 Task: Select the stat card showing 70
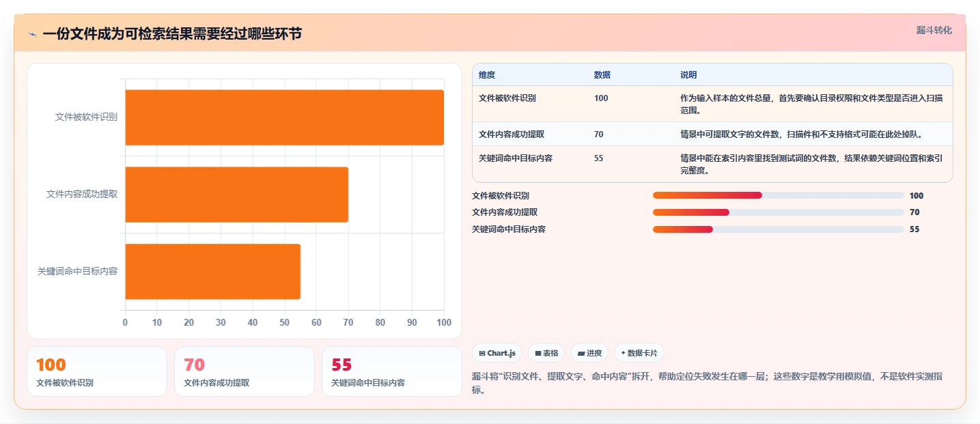coord(244,371)
